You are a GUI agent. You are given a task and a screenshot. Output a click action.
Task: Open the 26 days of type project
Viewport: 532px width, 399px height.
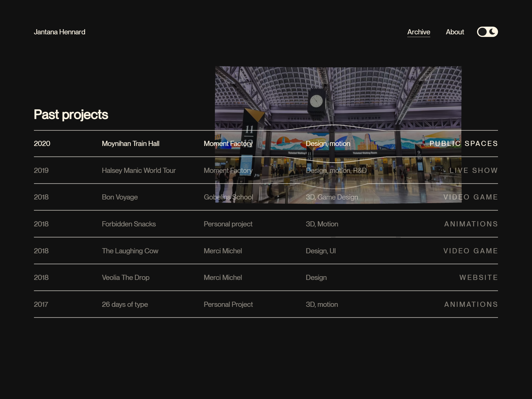[x=125, y=304]
